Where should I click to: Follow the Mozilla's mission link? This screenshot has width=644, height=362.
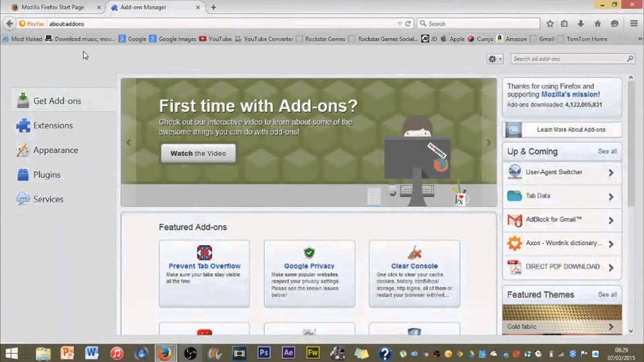570,95
